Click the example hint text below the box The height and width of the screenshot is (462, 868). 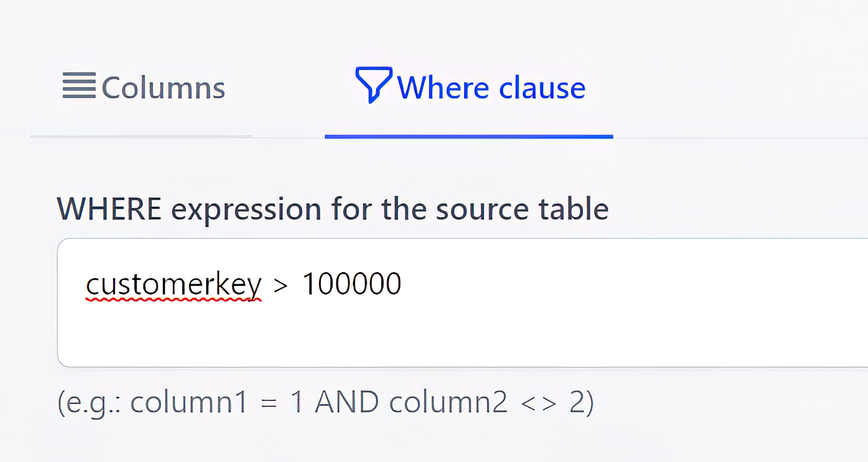click(x=325, y=402)
